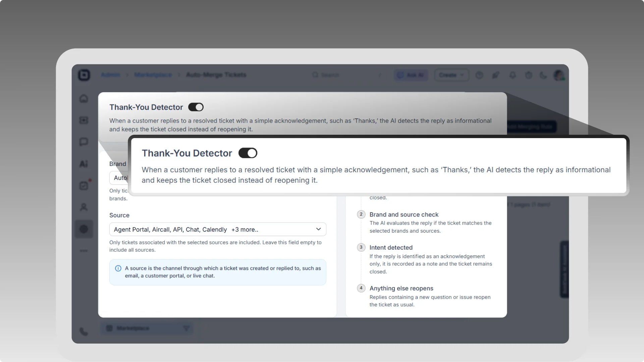This screenshot has width=644, height=362.
Task: Open the Home icon in left sidebar
Action: [x=84, y=99]
